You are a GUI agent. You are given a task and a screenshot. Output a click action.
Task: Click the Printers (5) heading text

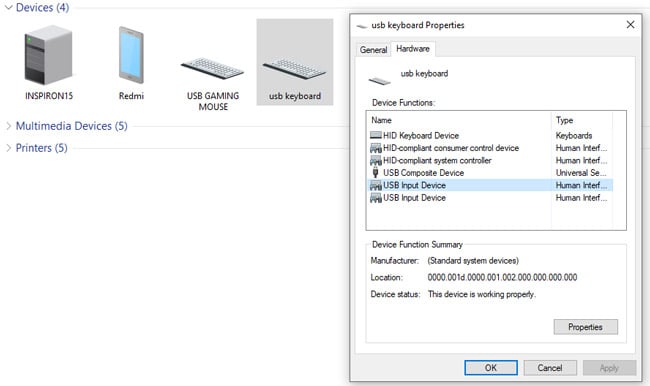41,148
